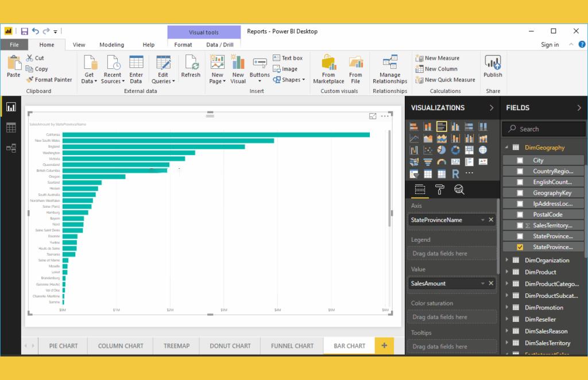Open the Format paint-roller pane
Screen dimensions: 588x380
[439, 189]
